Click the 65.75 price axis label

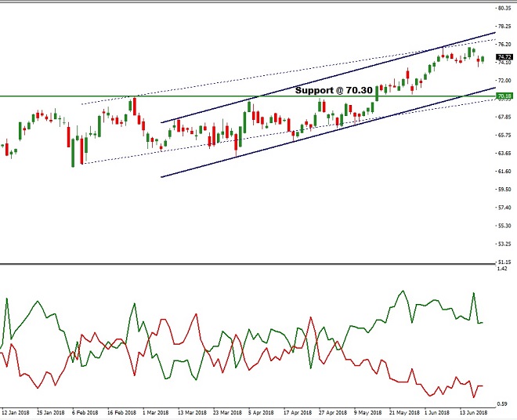(504, 135)
